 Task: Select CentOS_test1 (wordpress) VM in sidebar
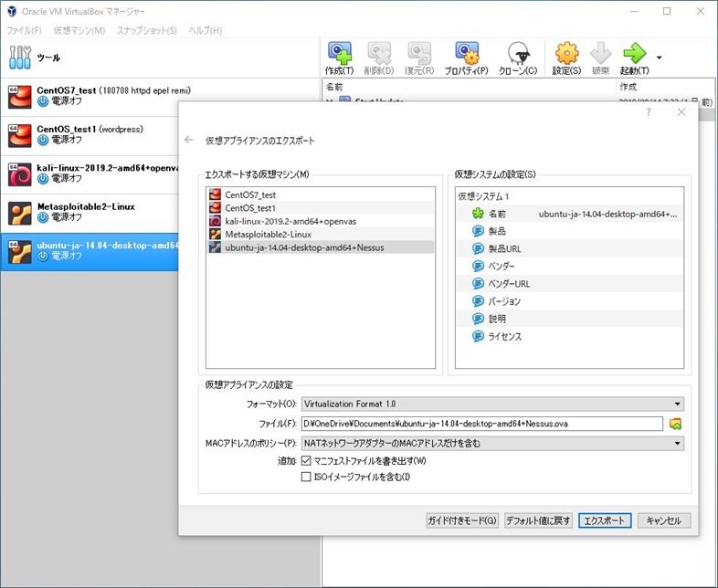point(90,135)
